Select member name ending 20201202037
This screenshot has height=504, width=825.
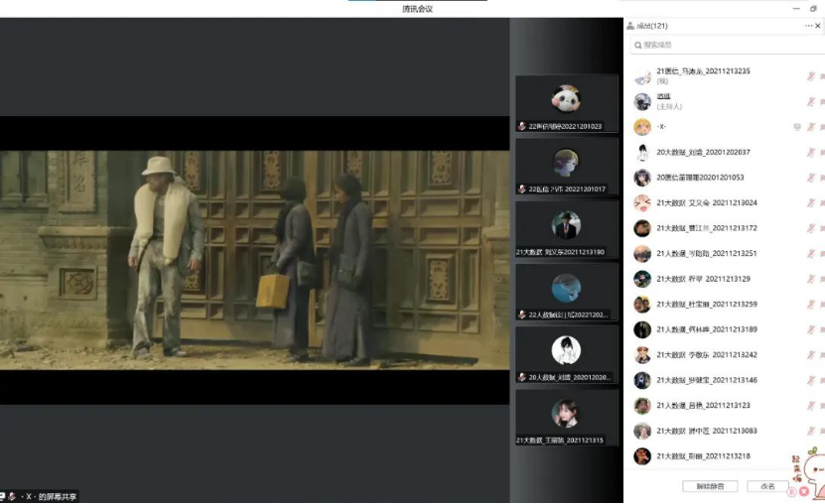coord(703,152)
